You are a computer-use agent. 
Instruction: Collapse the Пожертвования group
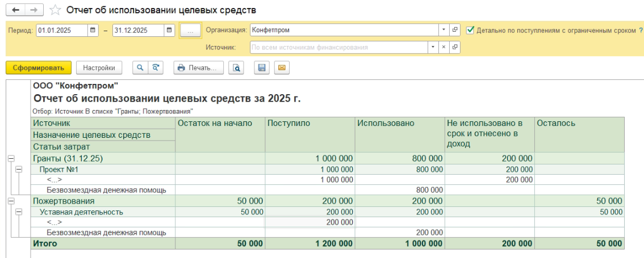tap(10, 201)
